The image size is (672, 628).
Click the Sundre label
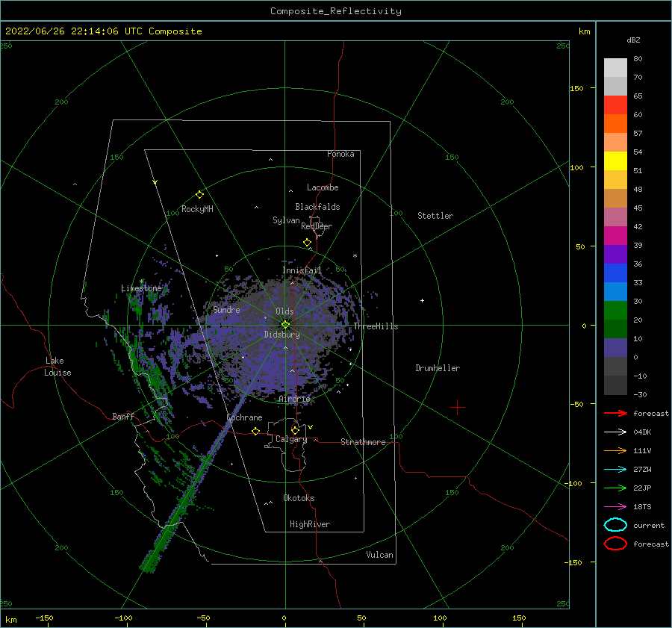pos(226,309)
